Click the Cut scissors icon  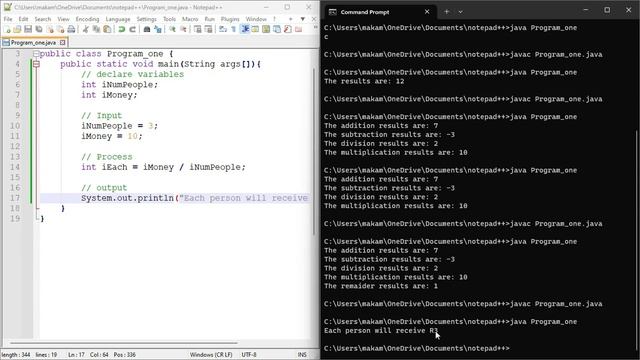(85, 29)
